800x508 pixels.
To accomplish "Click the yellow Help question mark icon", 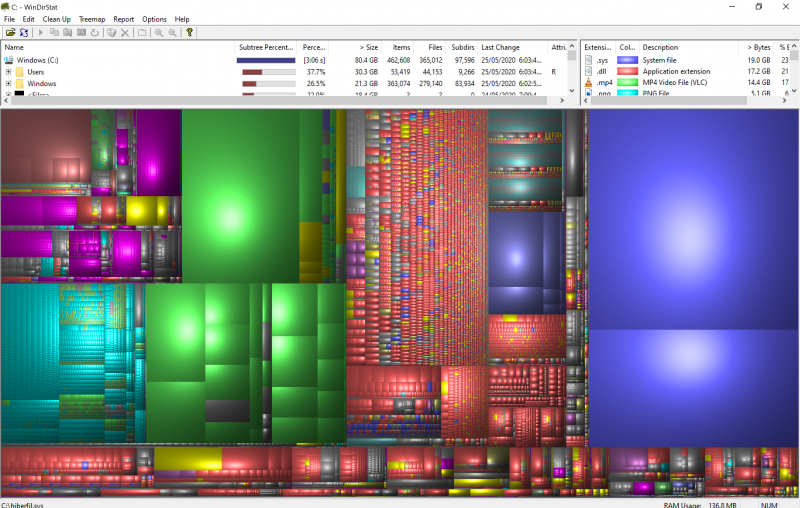I will 190,33.
